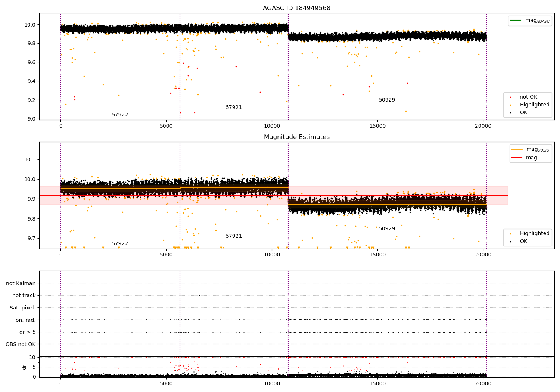Click the 9.7 y-axis tick in Magnitude Estimates
The height and width of the screenshot is (392, 560).
tap(31, 239)
